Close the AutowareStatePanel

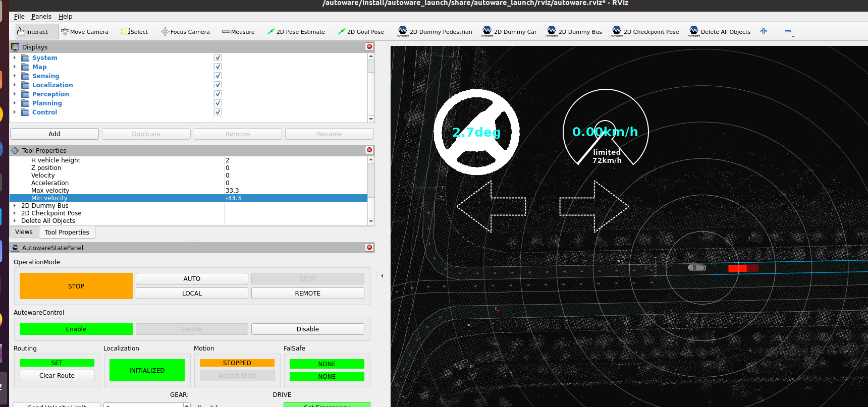tap(369, 247)
